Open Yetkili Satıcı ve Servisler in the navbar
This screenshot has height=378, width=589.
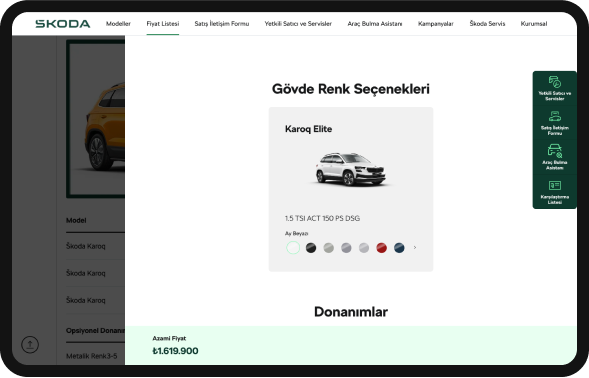point(298,24)
